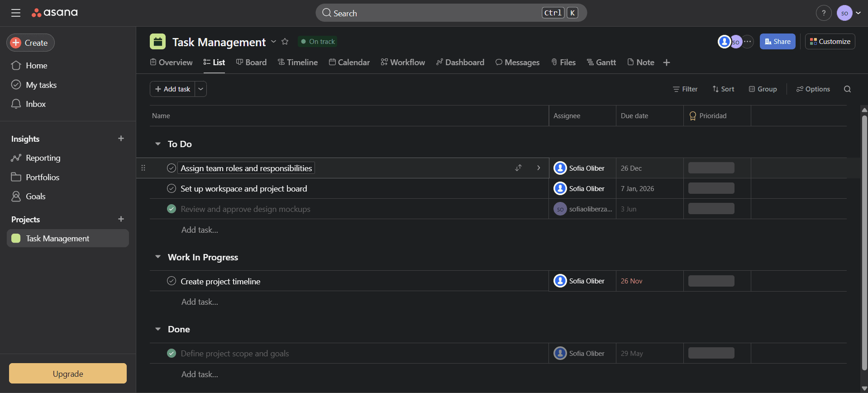868x393 pixels.
Task: Set Prioridad field for Create project timeline
Action: click(711, 281)
